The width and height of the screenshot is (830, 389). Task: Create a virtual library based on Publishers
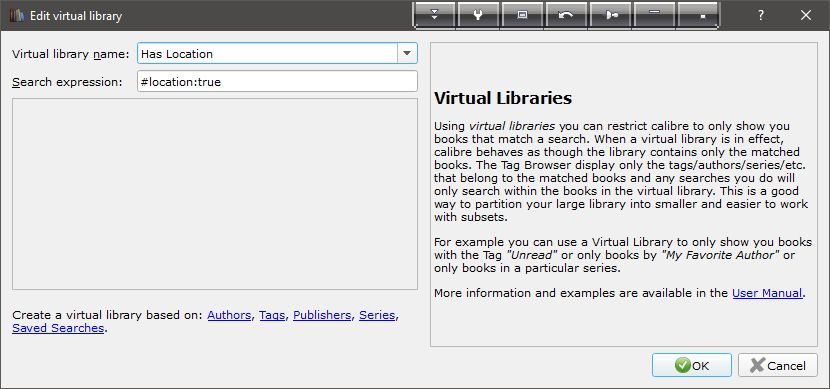coord(322,315)
